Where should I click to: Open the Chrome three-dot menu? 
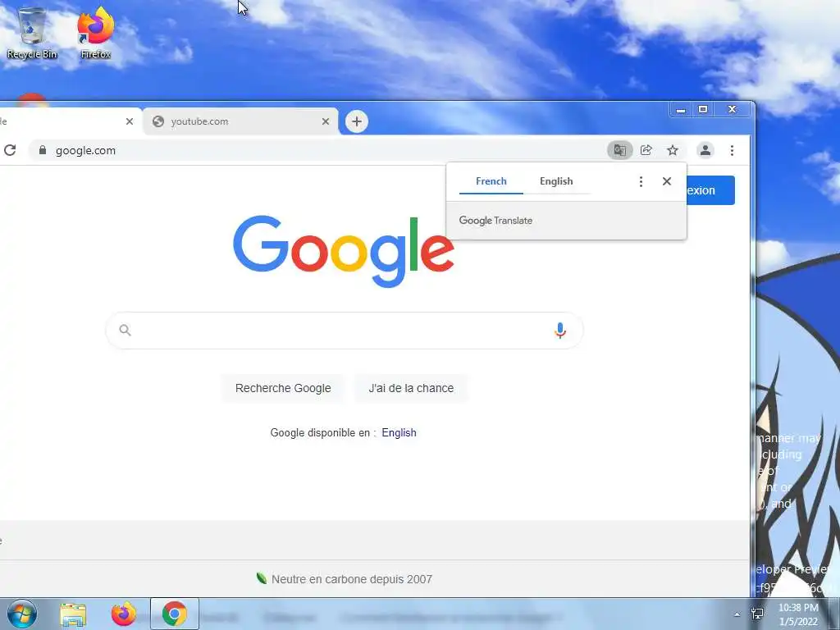pos(732,151)
